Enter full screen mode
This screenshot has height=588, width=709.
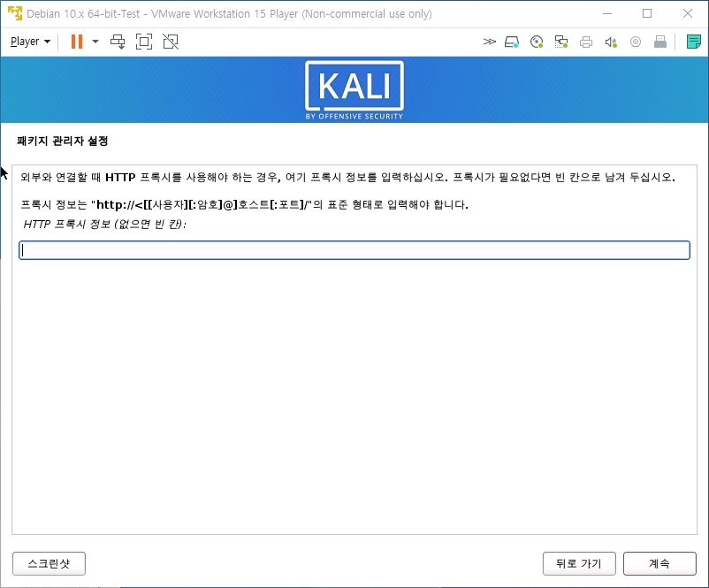(144, 42)
